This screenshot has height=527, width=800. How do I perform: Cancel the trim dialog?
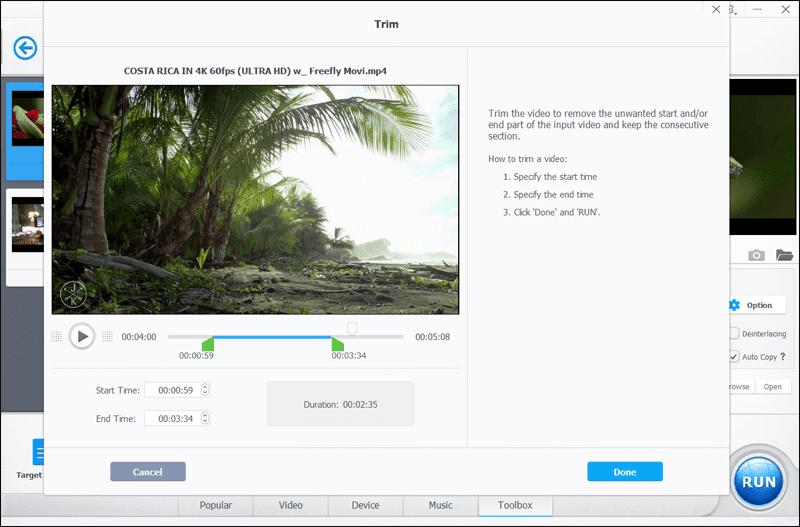point(148,472)
